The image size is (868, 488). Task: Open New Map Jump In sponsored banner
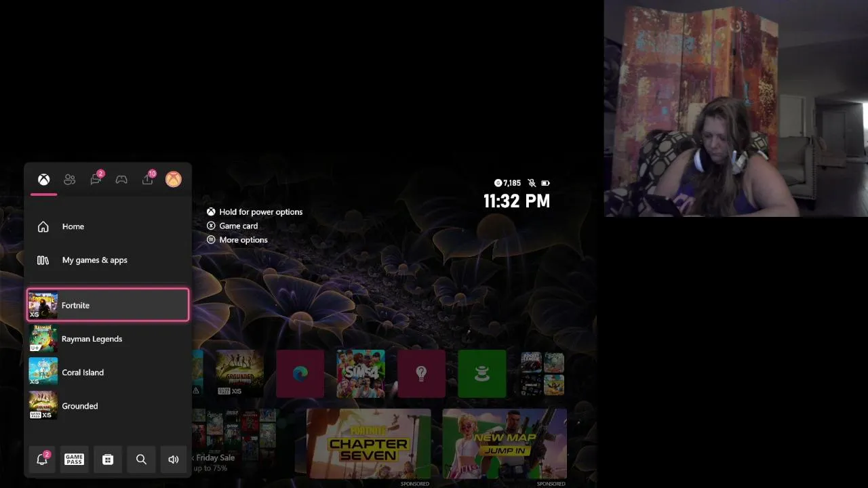pyautogui.click(x=505, y=444)
